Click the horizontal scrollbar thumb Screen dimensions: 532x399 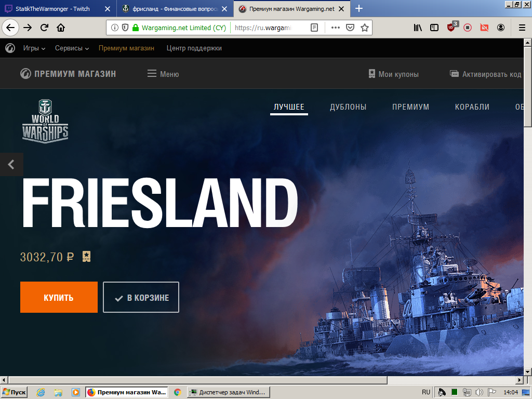click(198, 380)
